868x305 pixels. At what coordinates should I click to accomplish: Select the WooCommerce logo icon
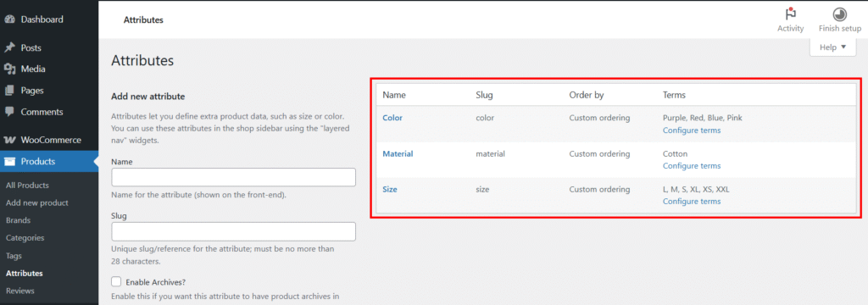click(x=9, y=140)
